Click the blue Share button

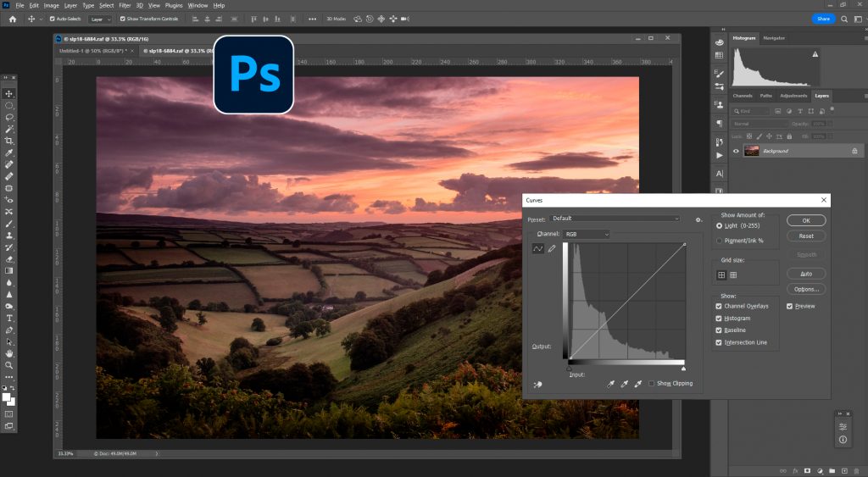point(823,19)
